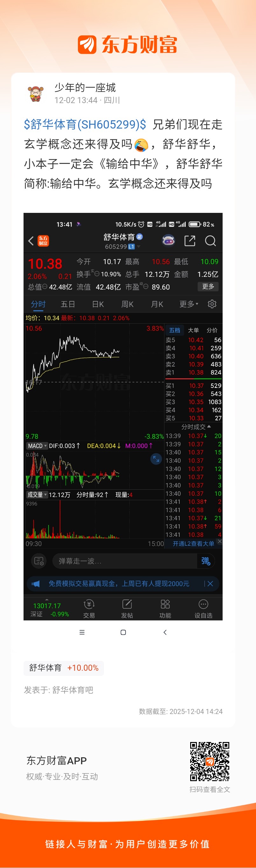Close the 开通L2 prompt X

[220, 541]
